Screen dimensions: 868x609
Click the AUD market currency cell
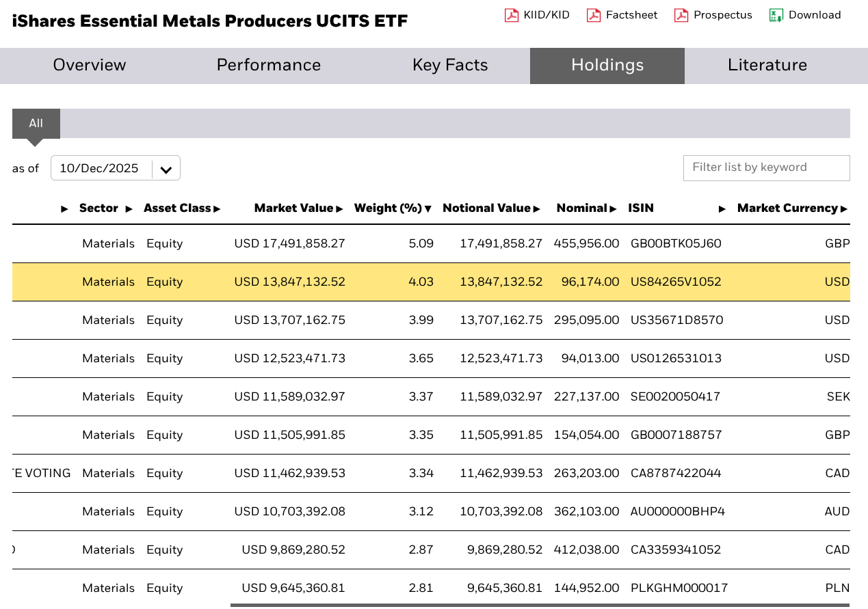pyautogui.click(x=837, y=512)
